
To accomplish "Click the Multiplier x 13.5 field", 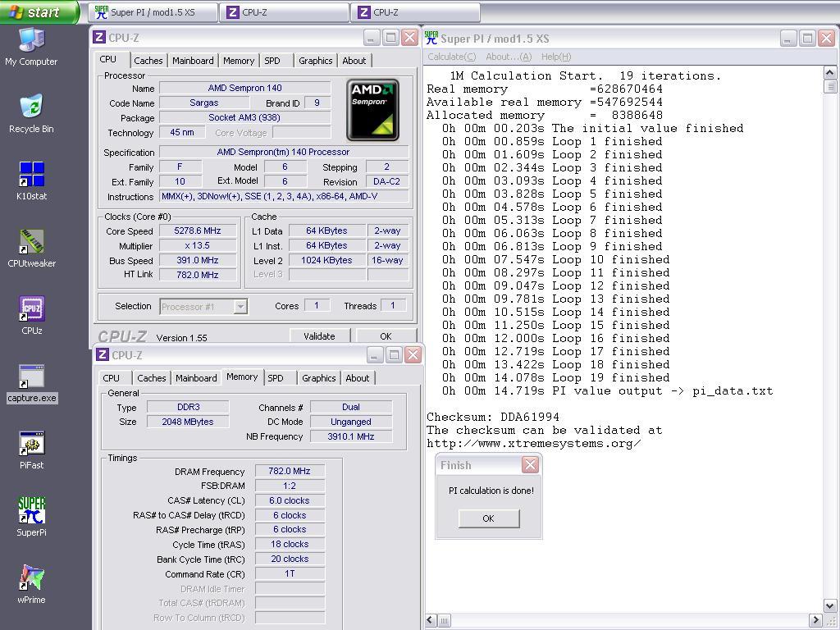I will tap(198, 245).
